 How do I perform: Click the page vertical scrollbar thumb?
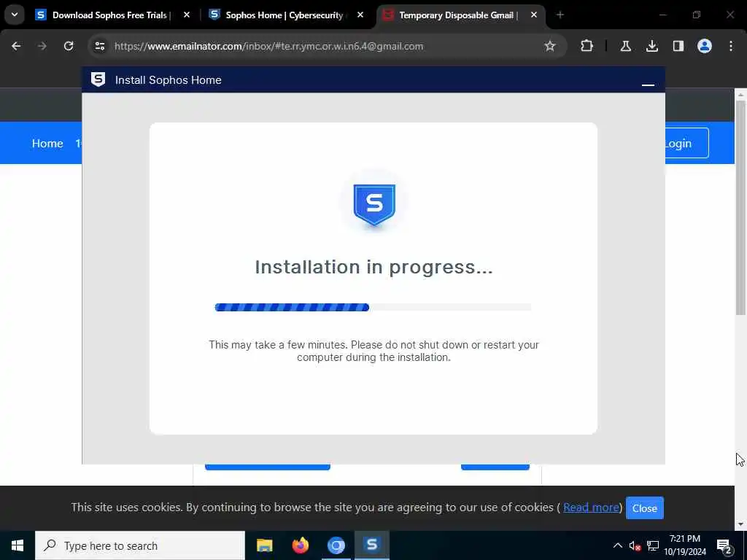740,207
